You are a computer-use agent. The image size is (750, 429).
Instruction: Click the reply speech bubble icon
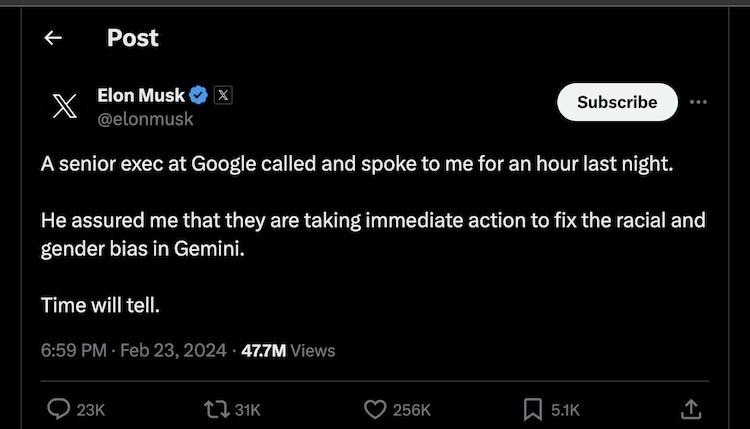(59, 408)
